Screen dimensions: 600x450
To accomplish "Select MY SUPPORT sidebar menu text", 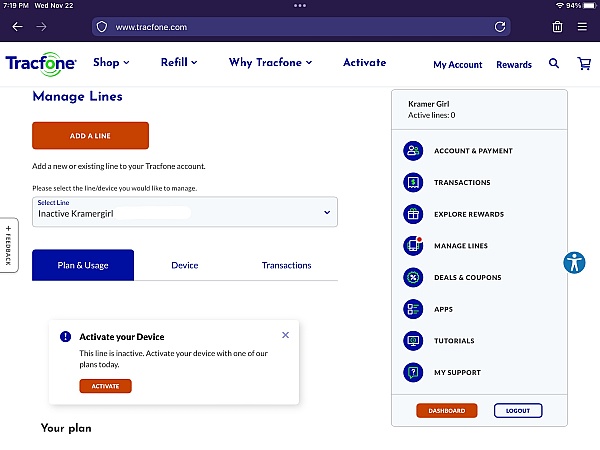I will click(x=457, y=372).
